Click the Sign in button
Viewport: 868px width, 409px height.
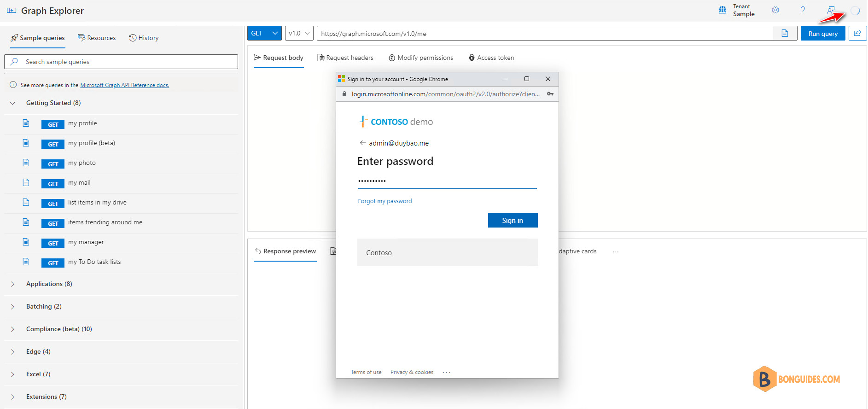(513, 220)
